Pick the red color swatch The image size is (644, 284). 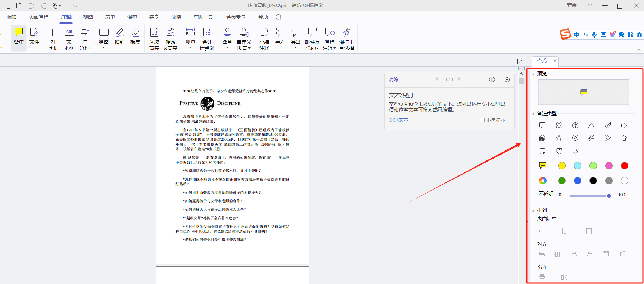[x=625, y=166]
